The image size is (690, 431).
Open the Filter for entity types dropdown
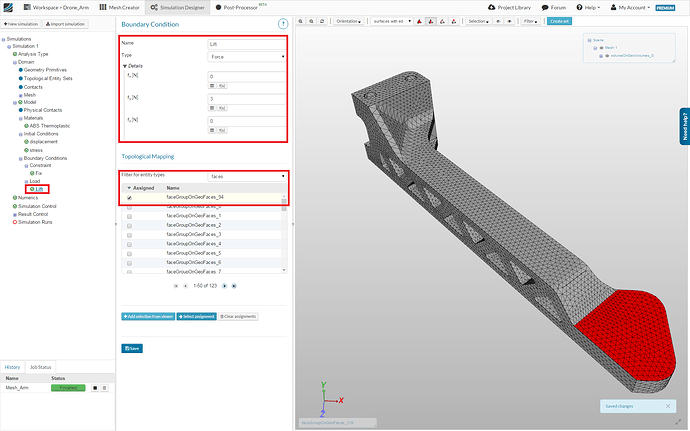pyautogui.click(x=247, y=175)
